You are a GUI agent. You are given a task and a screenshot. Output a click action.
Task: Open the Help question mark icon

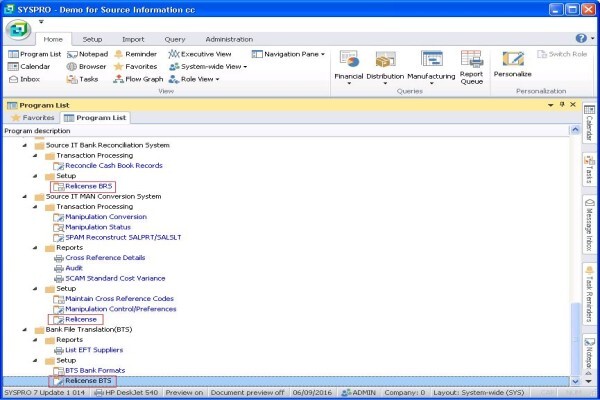click(x=581, y=38)
